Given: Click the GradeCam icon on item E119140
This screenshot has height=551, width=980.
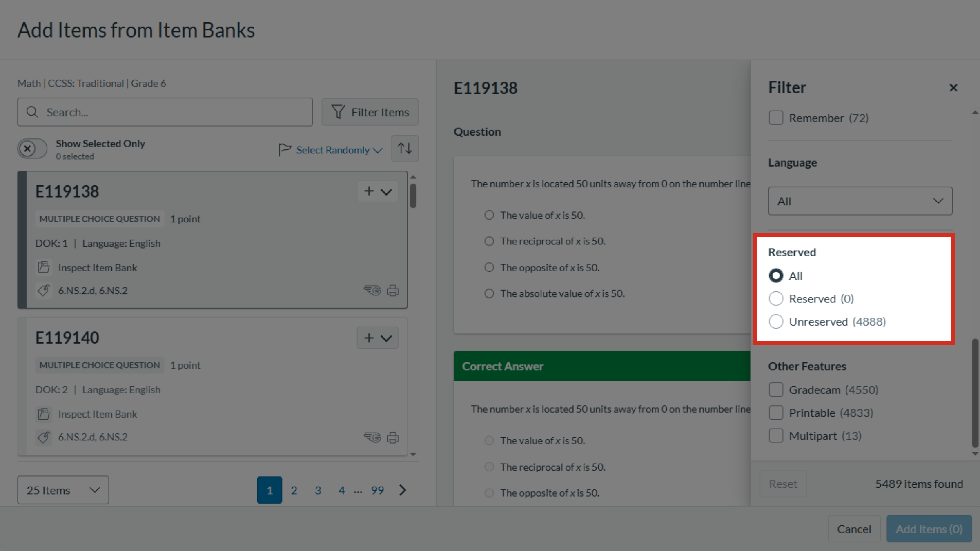Looking at the screenshot, I should click(372, 437).
